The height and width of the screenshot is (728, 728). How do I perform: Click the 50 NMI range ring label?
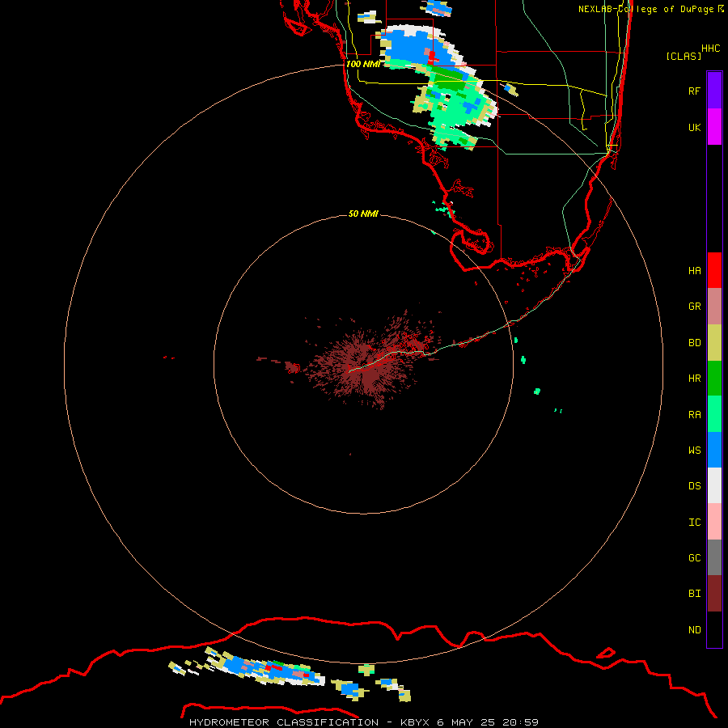(363, 214)
